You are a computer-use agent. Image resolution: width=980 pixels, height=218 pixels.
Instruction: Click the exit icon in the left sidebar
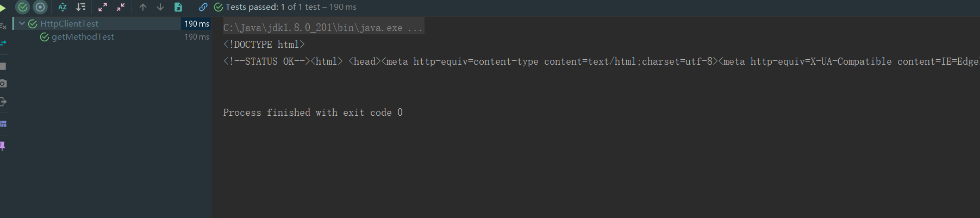pos(3,102)
